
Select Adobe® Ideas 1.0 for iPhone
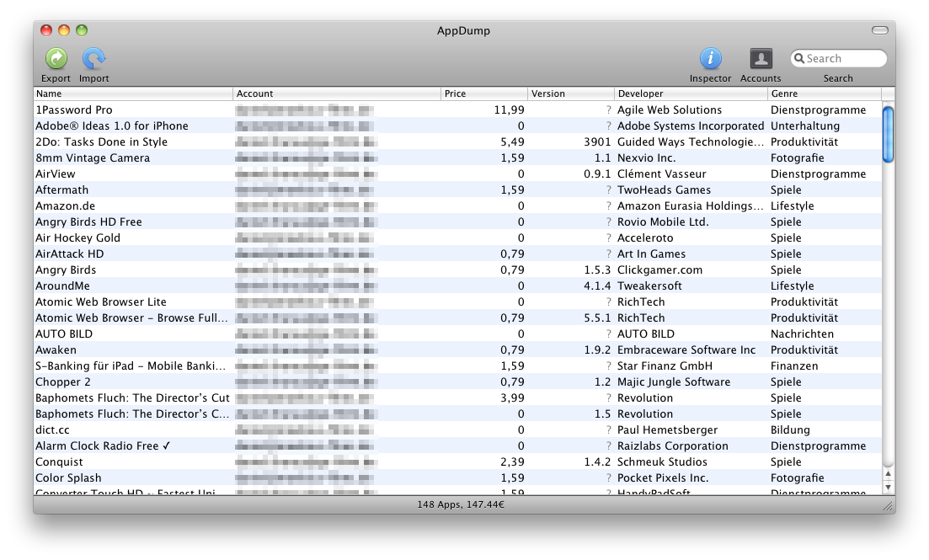click(x=457, y=125)
